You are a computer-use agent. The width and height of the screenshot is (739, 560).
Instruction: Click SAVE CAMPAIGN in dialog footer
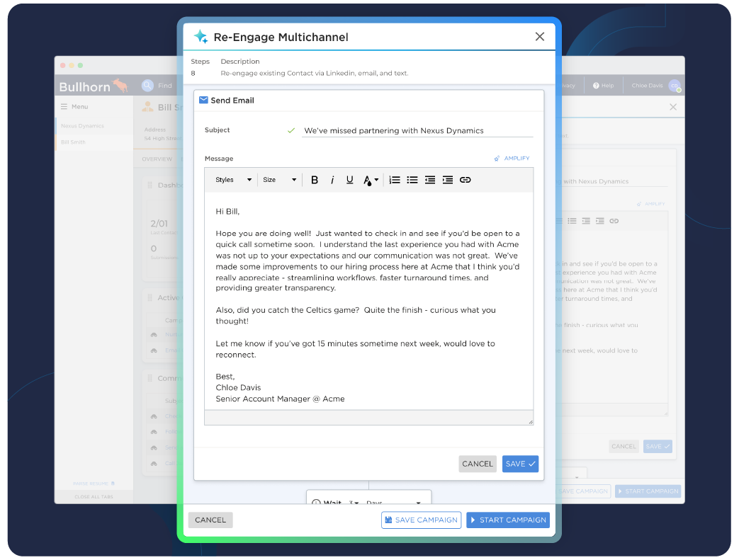pos(422,520)
